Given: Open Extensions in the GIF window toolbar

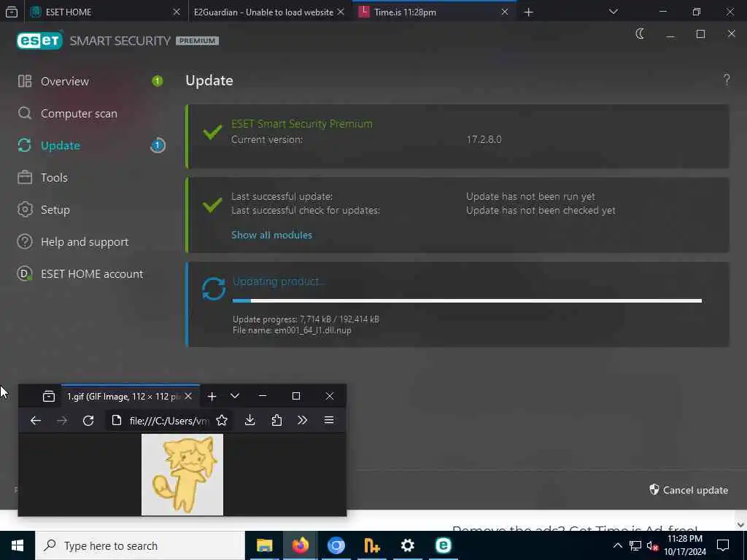Looking at the screenshot, I should (x=276, y=421).
